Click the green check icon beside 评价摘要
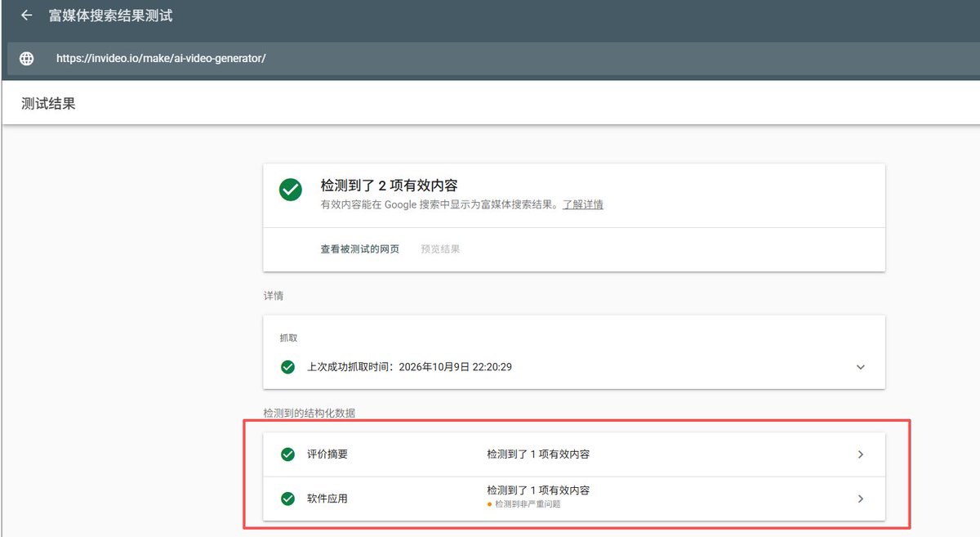The height and width of the screenshot is (537, 980). (x=287, y=454)
